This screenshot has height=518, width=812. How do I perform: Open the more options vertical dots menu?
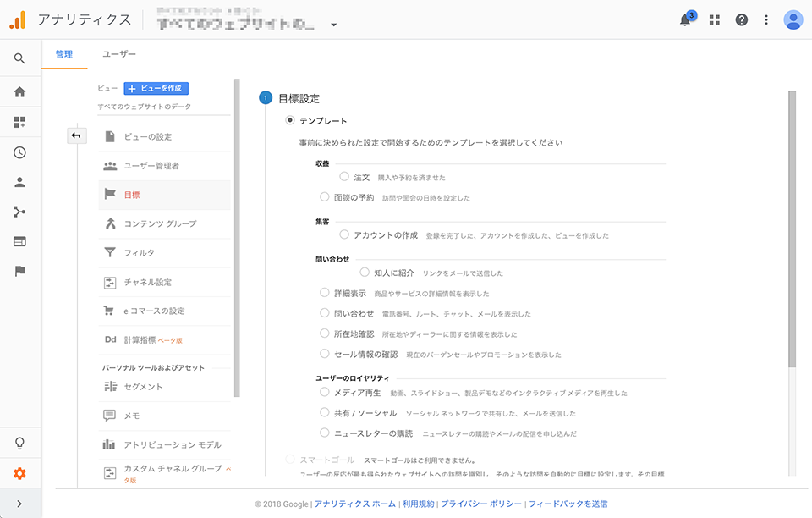tap(766, 19)
